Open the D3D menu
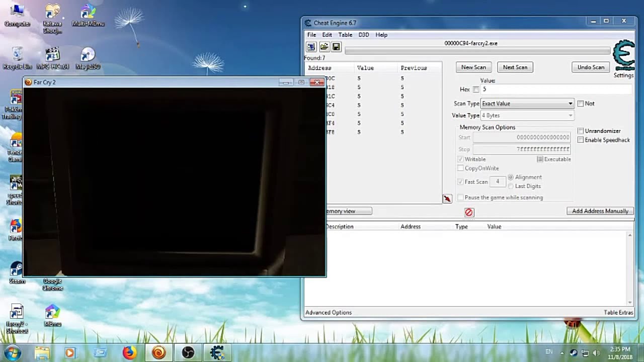Screen dimensions: 644x362 click(364, 35)
